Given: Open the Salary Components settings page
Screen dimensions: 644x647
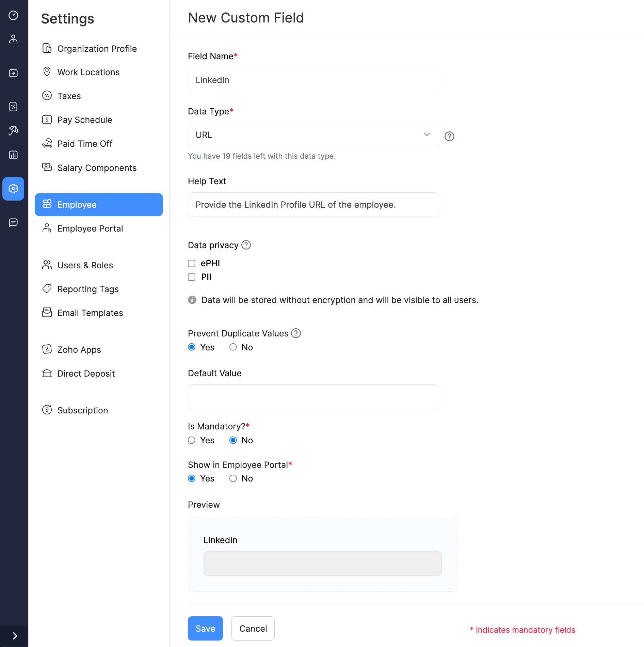Looking at the screenshot, I should 97,168.
